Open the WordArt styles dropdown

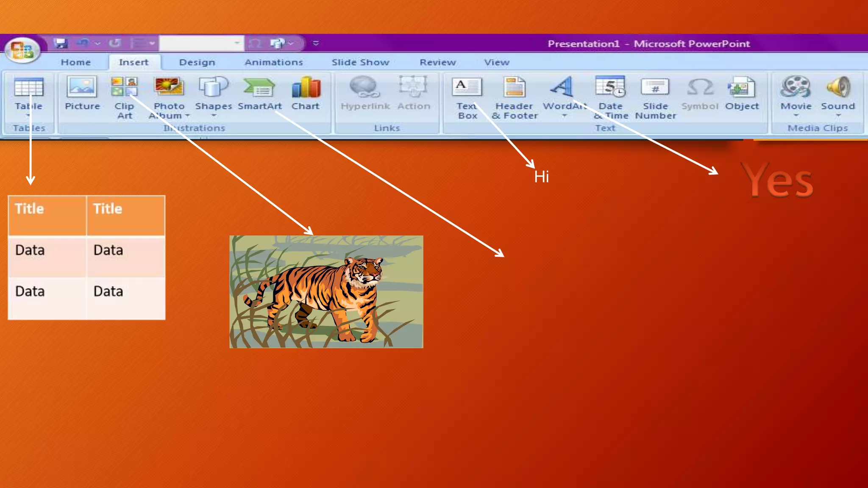(x=564, y=116)
